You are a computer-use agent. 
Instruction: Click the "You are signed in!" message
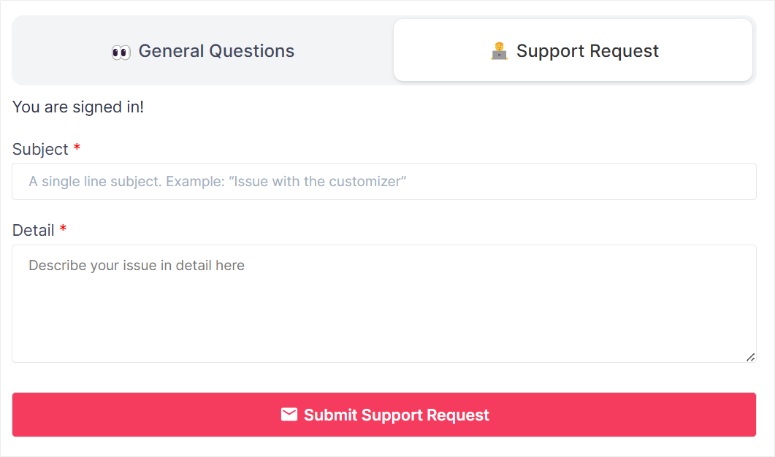(x=78, y=107)
